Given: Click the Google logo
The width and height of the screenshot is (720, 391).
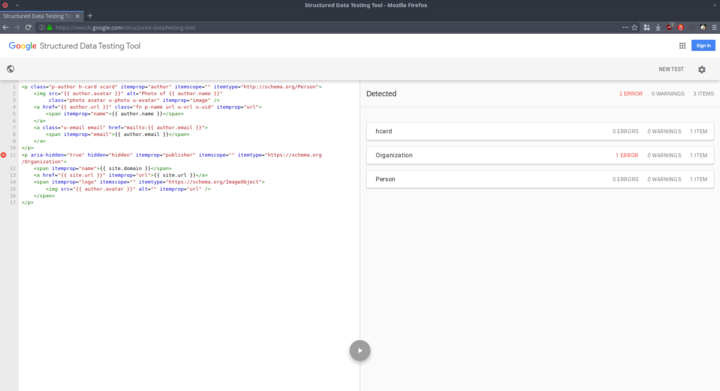Looking at the screenshot, I should coord(22,46).
